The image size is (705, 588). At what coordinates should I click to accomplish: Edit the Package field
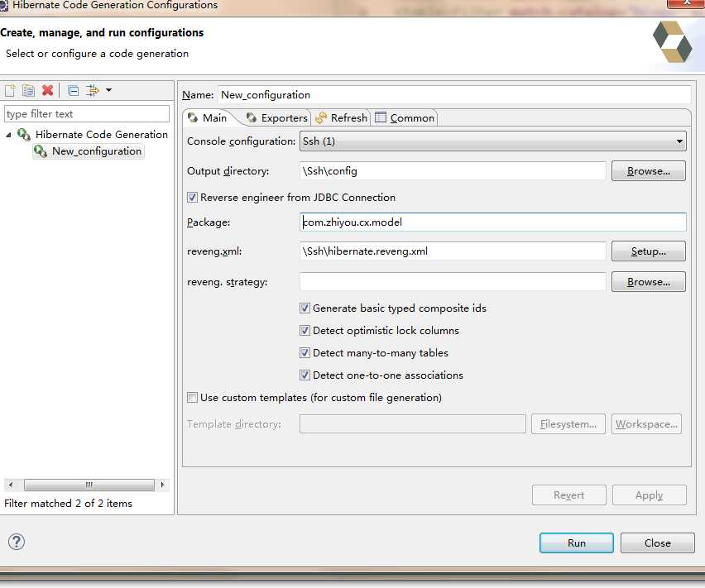(493, 222)
